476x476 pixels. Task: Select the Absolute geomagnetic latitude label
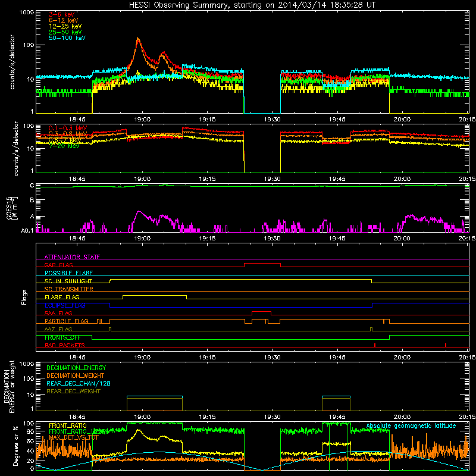pyautogui.click(x=411, y=426)
